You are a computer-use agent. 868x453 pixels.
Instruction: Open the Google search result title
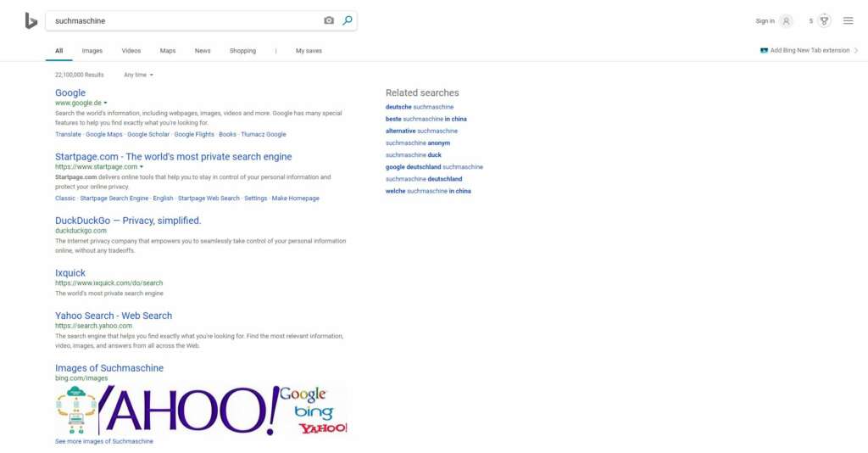(70, 92)
